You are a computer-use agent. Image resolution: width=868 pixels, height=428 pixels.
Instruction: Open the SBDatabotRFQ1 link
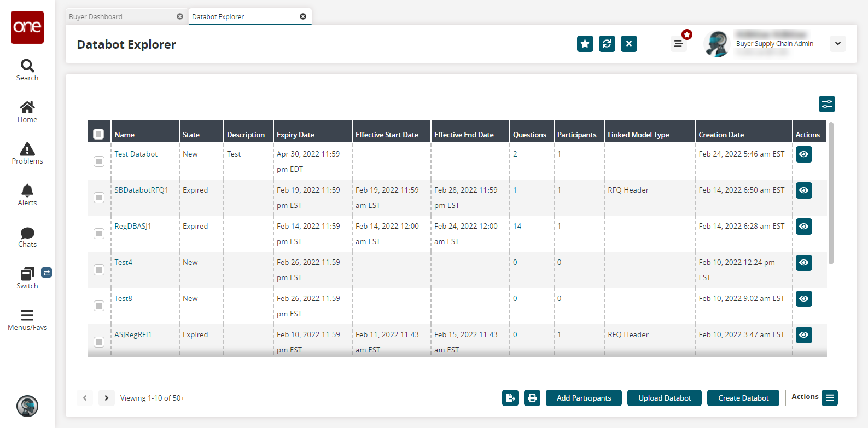click(141, 190)
